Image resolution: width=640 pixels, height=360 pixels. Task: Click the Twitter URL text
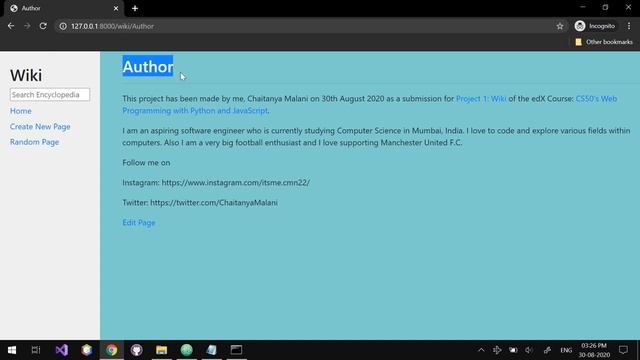214,202
